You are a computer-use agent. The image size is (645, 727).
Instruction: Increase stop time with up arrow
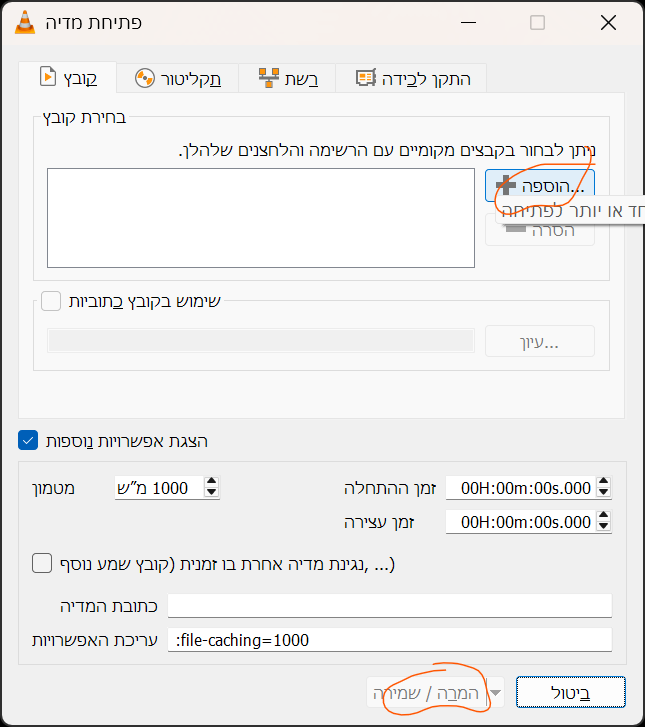[603, 517]
